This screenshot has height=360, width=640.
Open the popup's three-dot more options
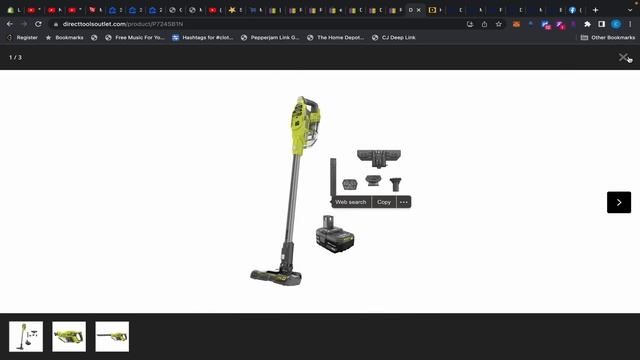(x=404, y=202)
